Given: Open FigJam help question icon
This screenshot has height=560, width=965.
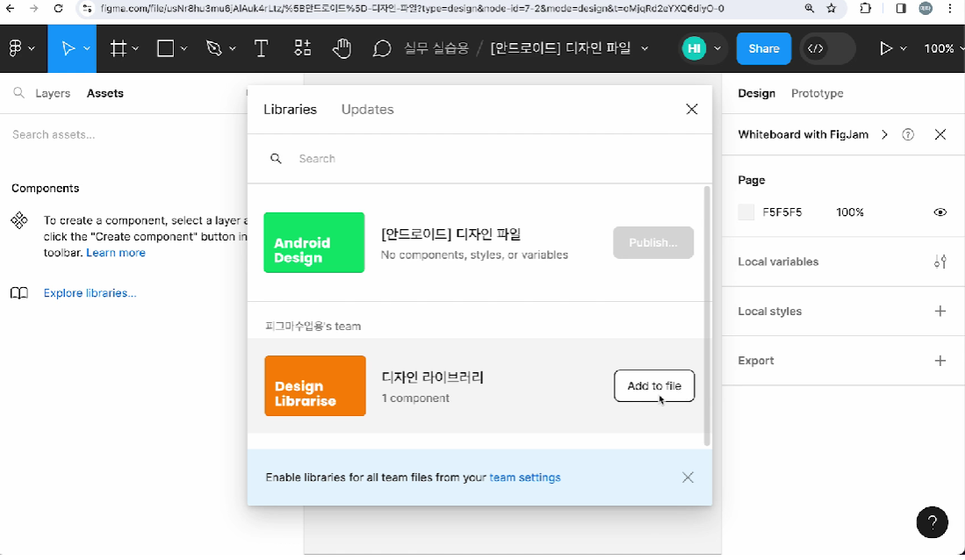Looking at the screenshot, I should click(908, 134).
